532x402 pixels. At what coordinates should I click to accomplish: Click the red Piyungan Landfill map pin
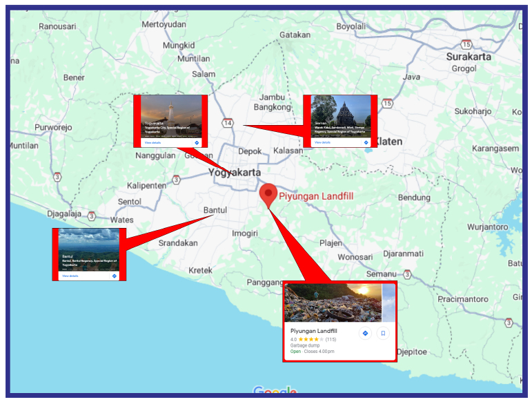[268, 195]
